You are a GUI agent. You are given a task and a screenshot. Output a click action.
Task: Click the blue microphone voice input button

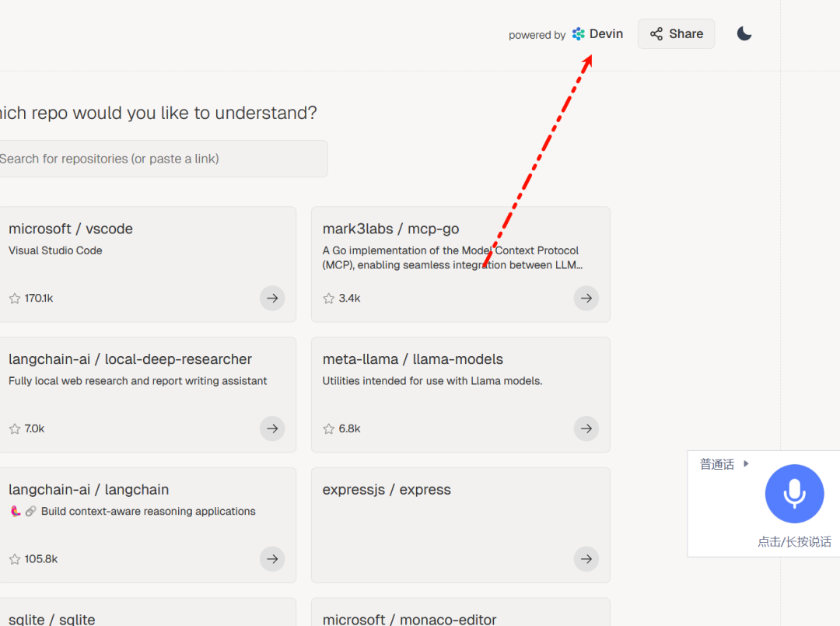click(794, 494)
